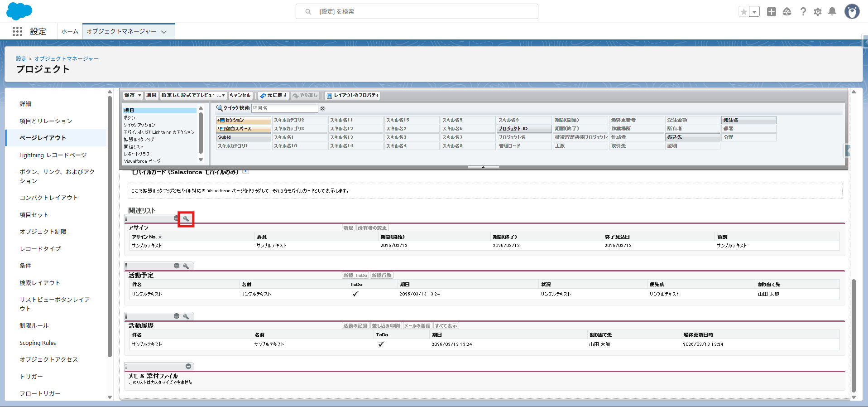Viewport: 868px width, 407px height.
Task: Follow オブジェクトマネージャー breadcrumb link
Action: pyautogui.click(x=66, y=59)
